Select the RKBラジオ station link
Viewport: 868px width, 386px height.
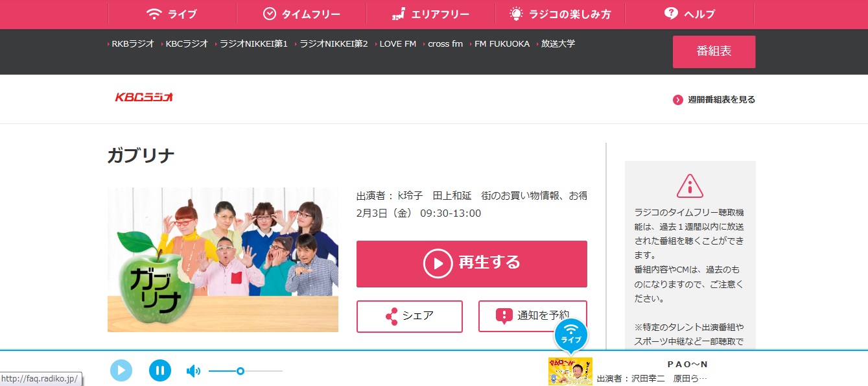pyautogui.click(x=131, y=44)
